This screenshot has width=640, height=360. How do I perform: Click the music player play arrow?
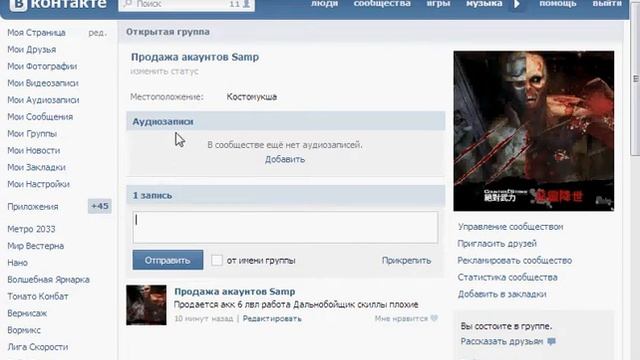point(517,4)
